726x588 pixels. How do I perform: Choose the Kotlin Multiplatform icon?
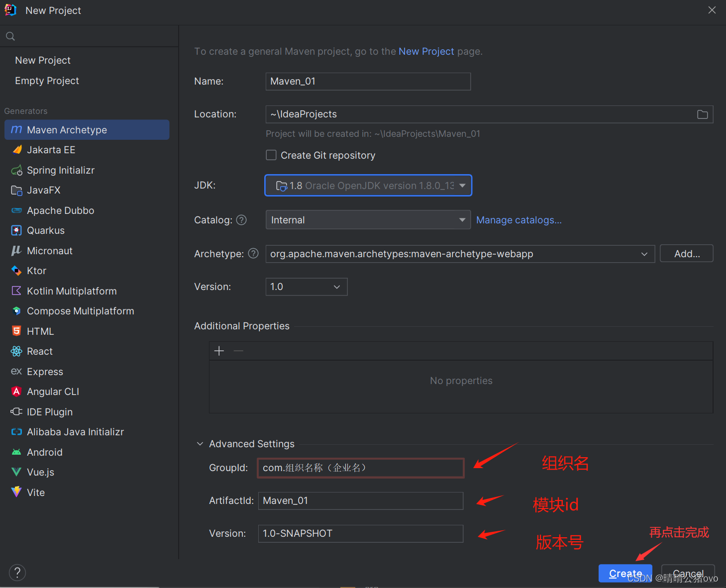click(x=16, y=291)
